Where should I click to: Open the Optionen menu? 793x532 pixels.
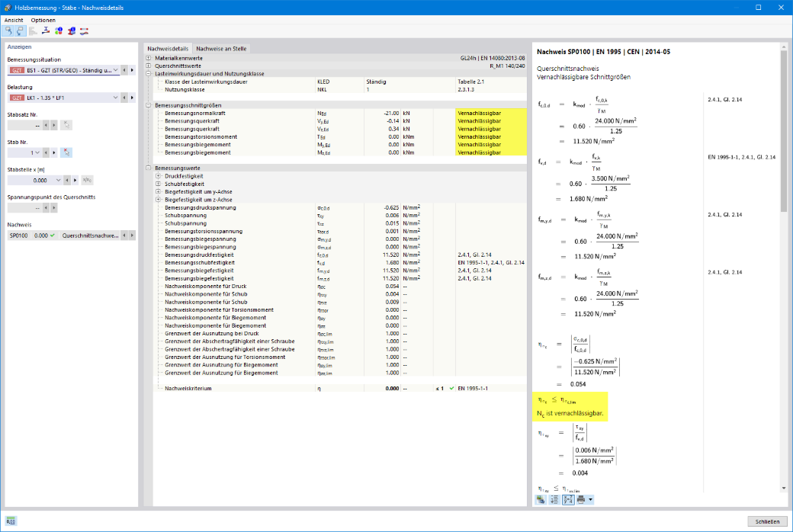pyautogui.click(x=43, y=21)
